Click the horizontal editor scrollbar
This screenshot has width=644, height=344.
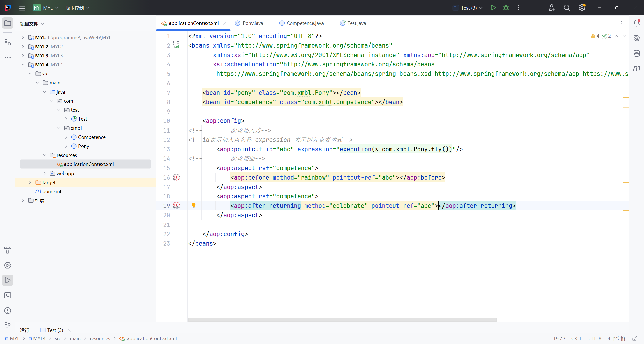click(342, 320)
